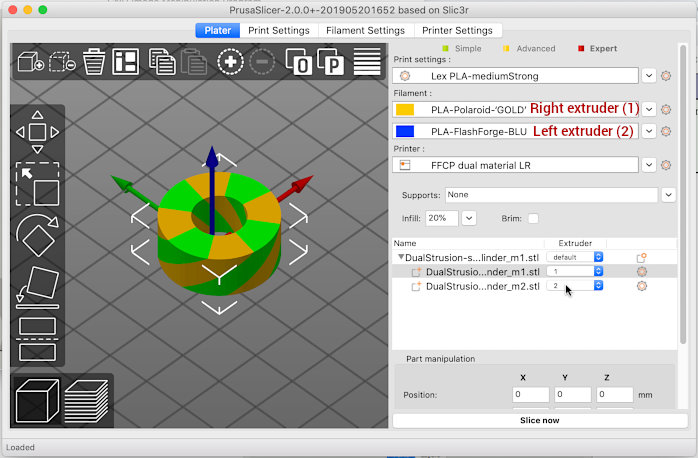Click the Add object toolbar icon
The width and height of the screenshot is (698, 458).
coord(30,62)
